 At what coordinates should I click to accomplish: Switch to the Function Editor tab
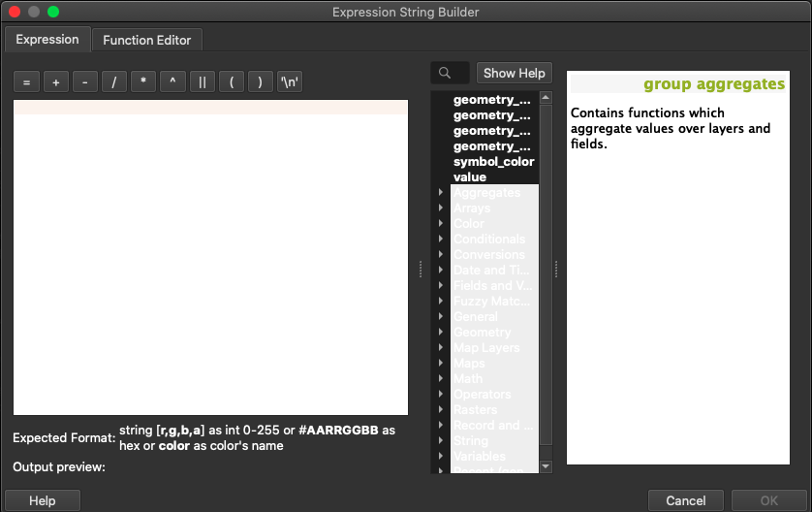147,40
